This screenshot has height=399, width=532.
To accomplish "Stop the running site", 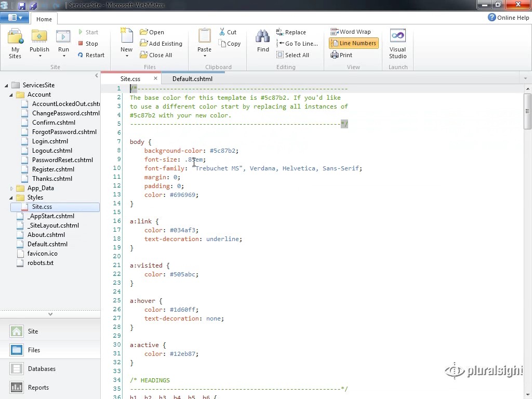I will 88,44.
